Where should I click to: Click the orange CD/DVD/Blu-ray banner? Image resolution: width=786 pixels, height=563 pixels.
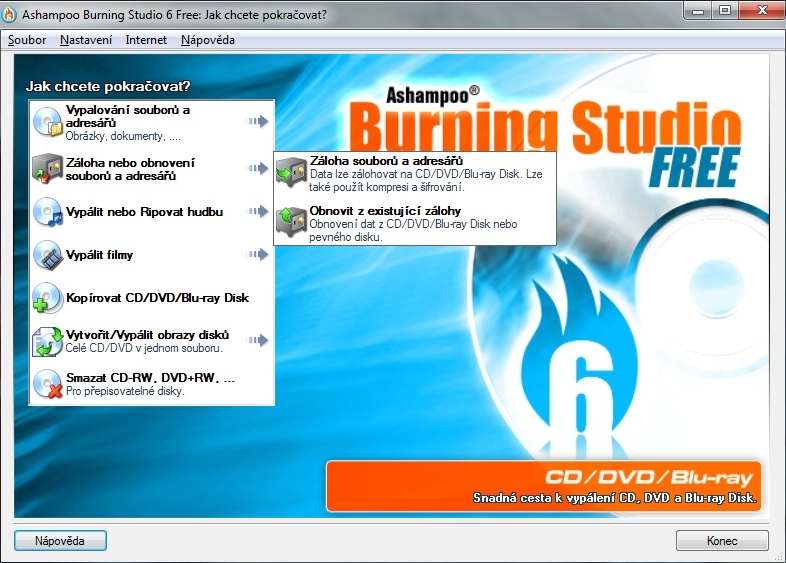click(x=543, y=486)
